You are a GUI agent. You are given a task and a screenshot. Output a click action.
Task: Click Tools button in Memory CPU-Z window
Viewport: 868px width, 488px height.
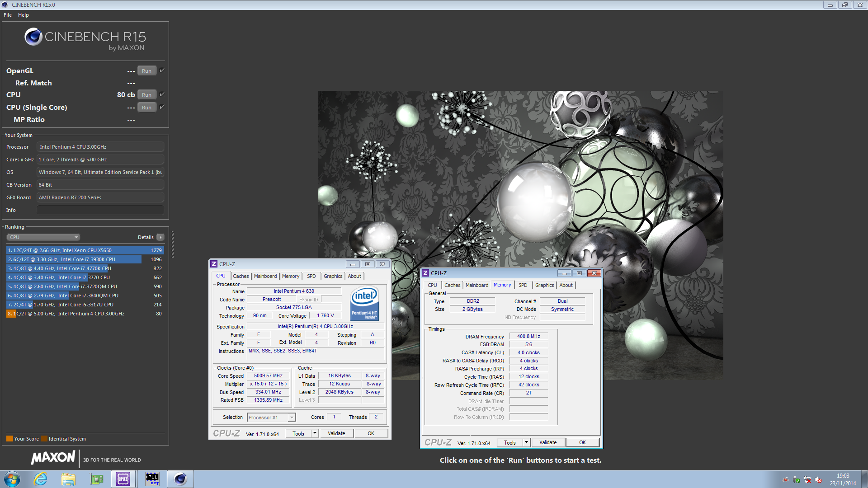510,442
